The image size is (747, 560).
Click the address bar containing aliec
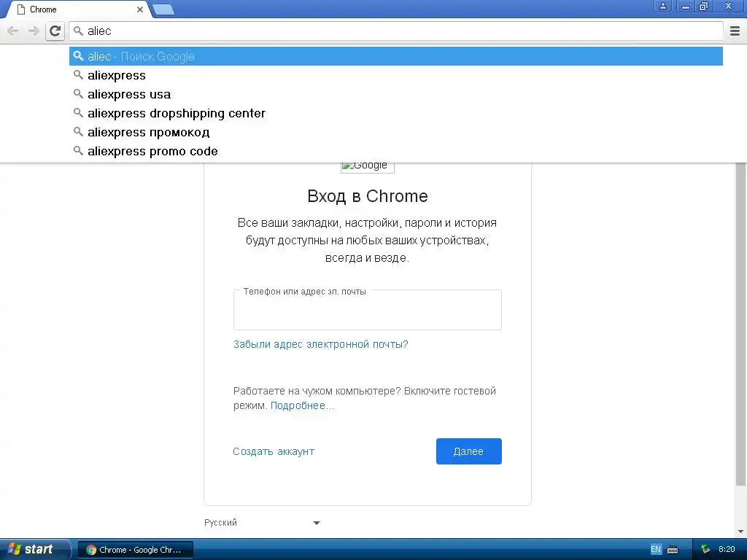coord(396,31)
